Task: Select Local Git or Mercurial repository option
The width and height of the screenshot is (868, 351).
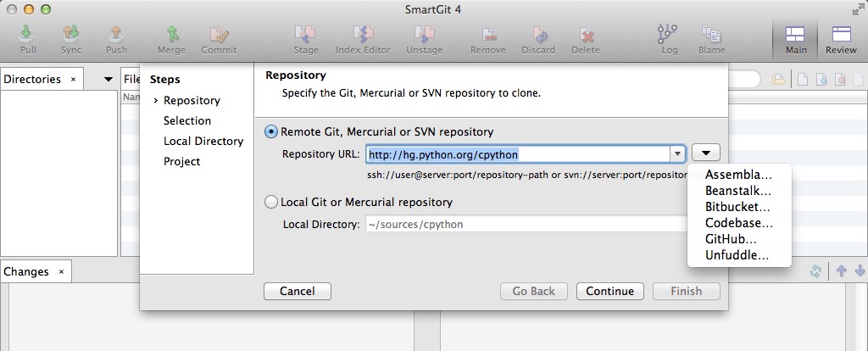Action: 271,203
